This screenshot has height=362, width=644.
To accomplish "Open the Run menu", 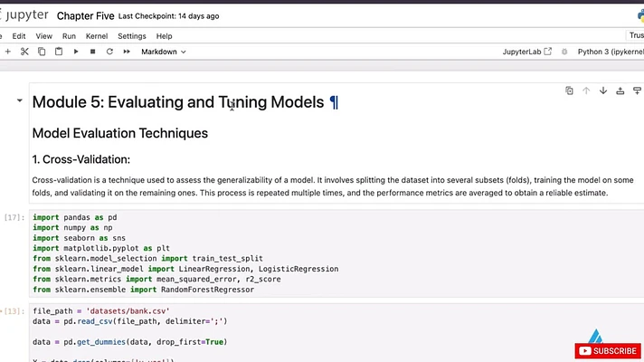I will point(69,36).
